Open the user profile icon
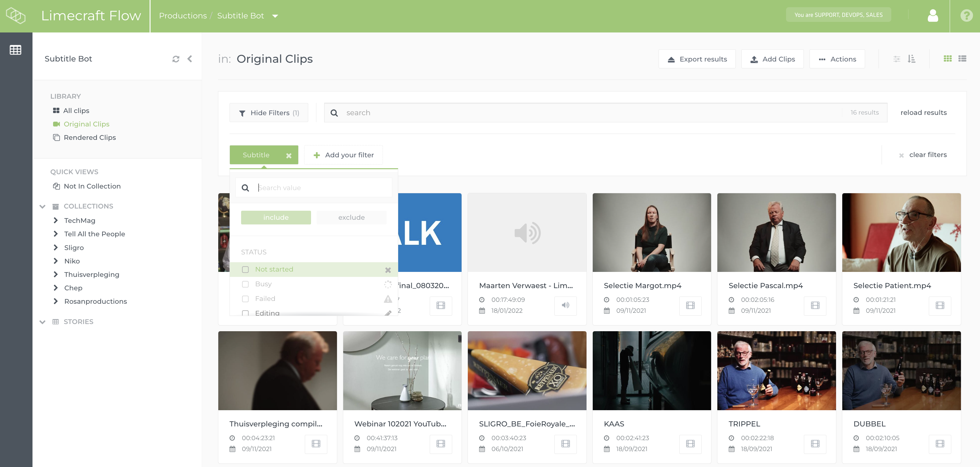The width and height of the screenshot is (980, 467). point(933,16)
